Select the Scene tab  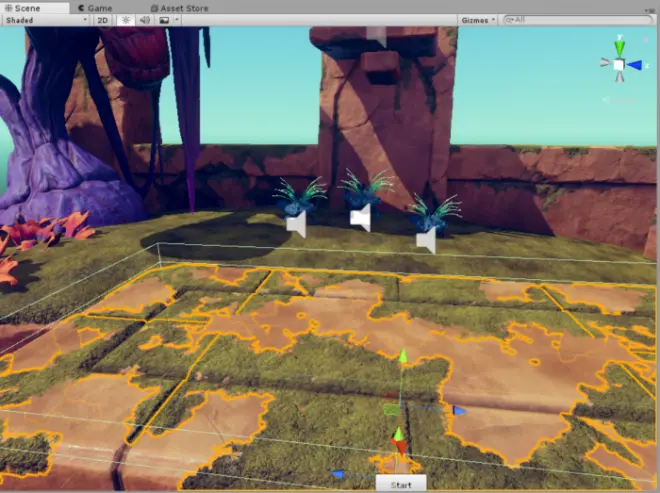(23, 8)
